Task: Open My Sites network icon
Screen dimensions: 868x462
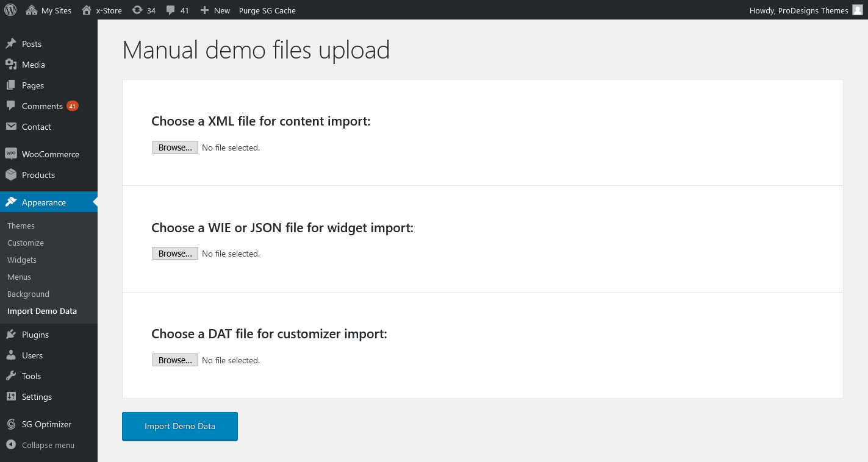Action: [32, 10]
